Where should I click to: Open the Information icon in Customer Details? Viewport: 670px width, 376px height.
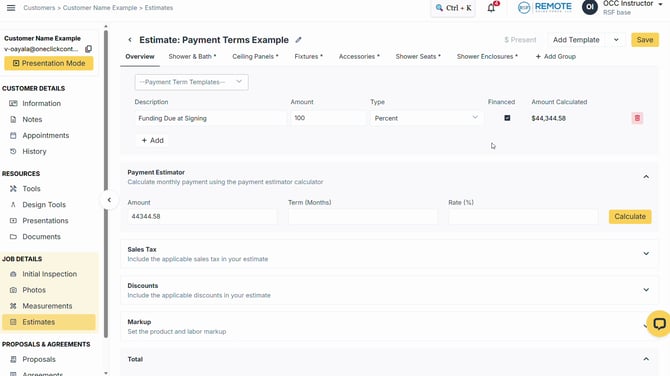[13, 103]
